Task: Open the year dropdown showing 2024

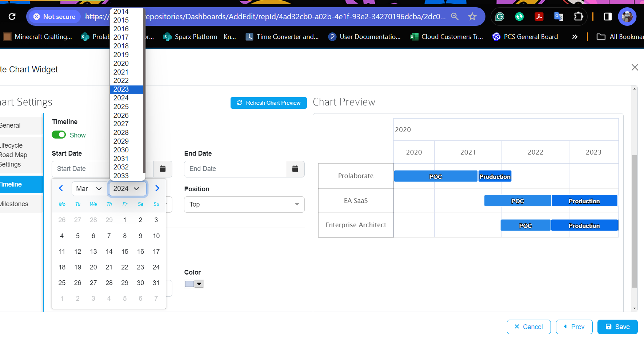Action: 128,189
